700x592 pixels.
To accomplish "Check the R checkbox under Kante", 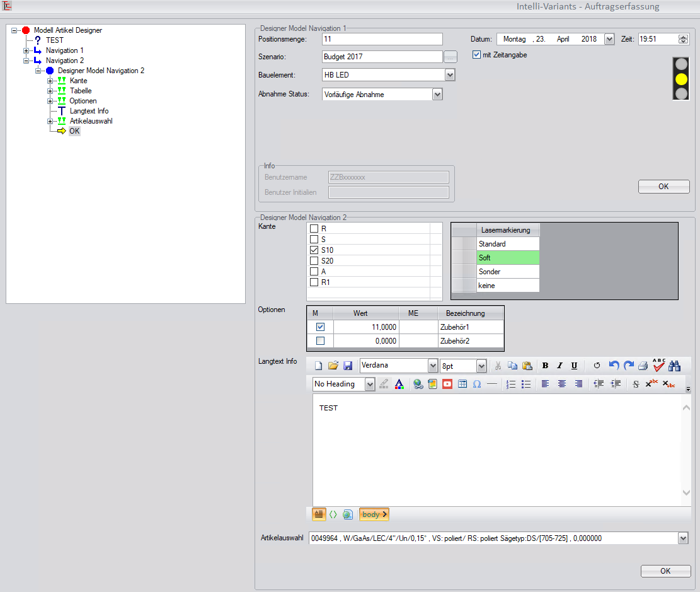I will pyautogui.click(x=314, y=229).
